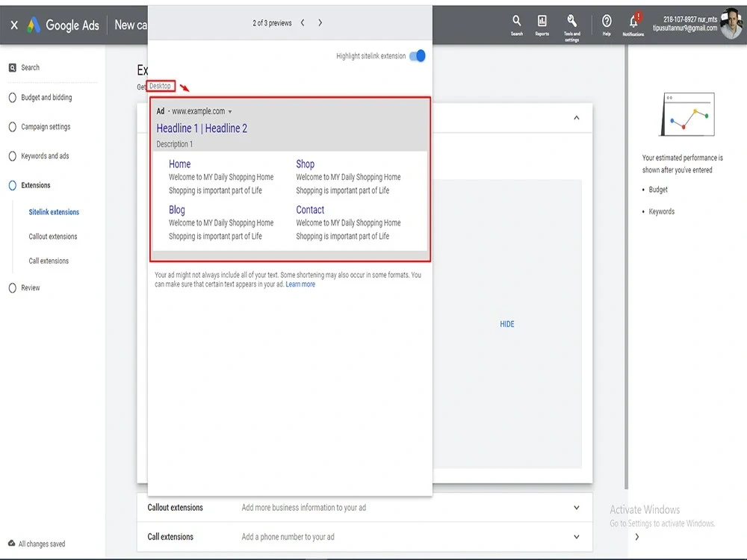Expand the Callout extensions row chevron
747x560 pixels.
(577, 508)
